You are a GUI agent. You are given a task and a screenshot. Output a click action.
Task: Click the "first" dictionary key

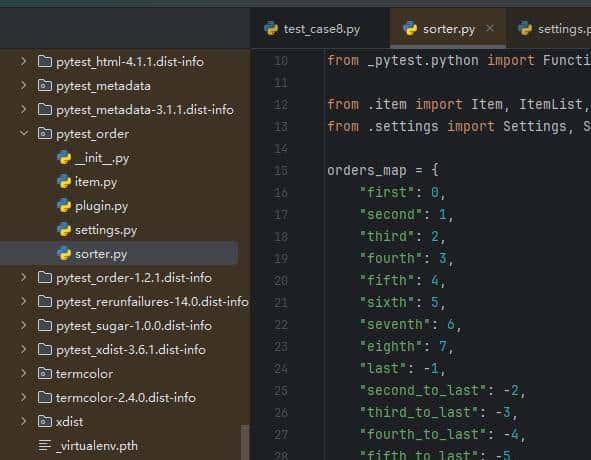(387, 192)
